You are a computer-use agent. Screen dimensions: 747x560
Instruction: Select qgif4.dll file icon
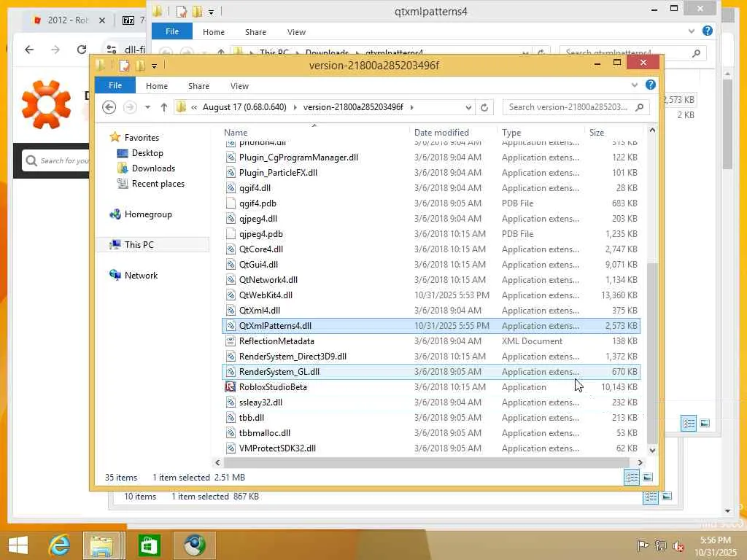231,188
